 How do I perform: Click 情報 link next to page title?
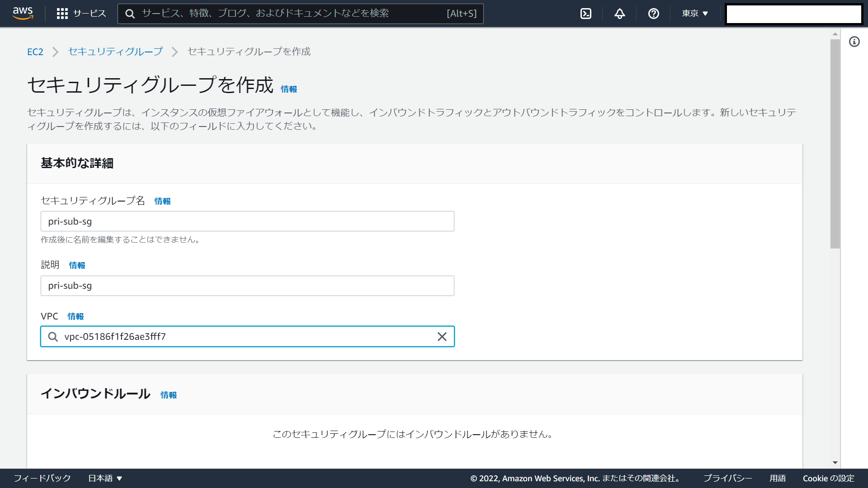point(288,89)
